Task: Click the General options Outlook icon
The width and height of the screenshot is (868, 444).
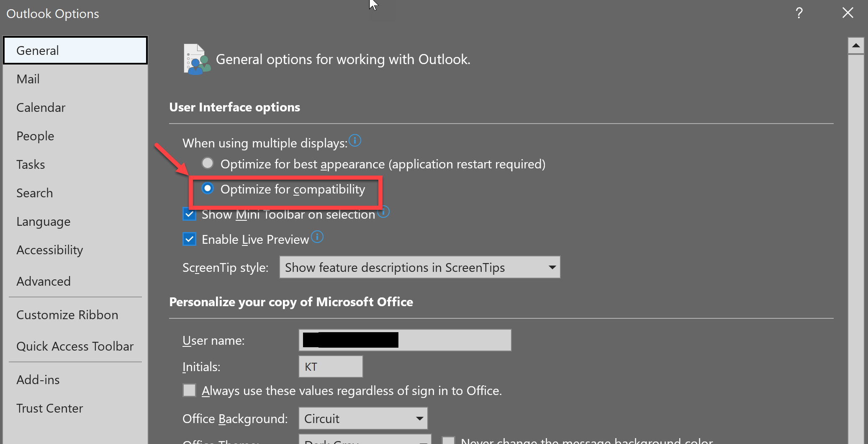Action: [195, 59]
